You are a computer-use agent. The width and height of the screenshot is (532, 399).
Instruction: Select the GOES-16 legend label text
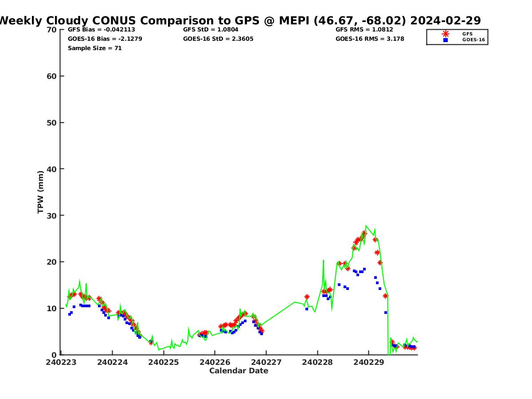tap(473, 40)
